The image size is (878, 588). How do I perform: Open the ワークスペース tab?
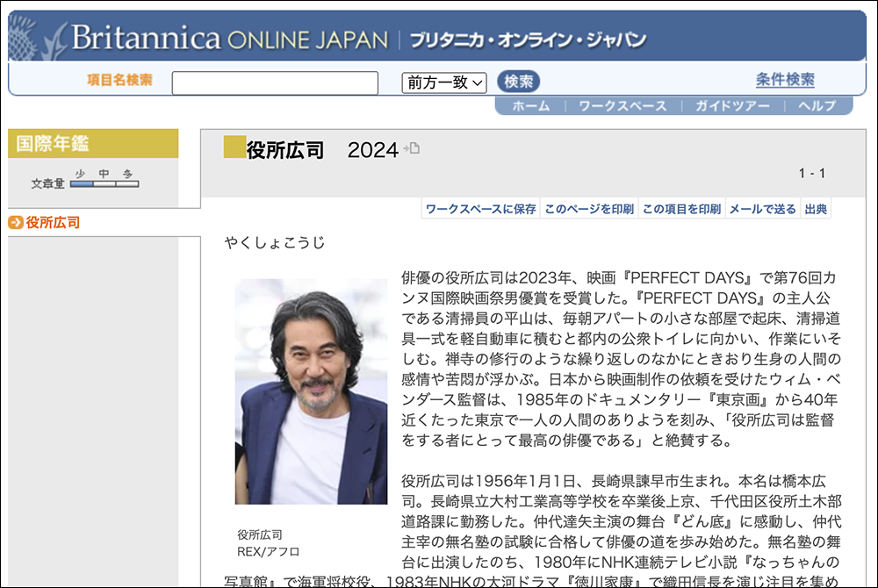[x=623, y=106]
